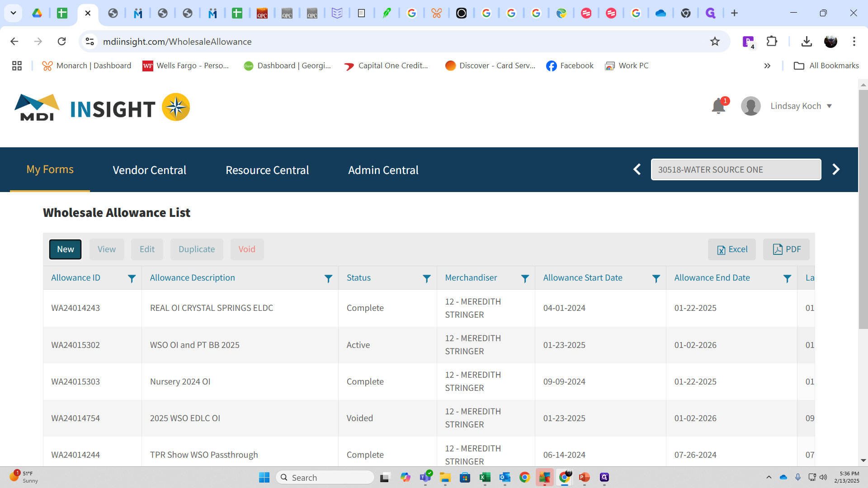
Task: Click REAL OI CRYSTAL SPRINGS ELDC description
Action: (212, 308)
